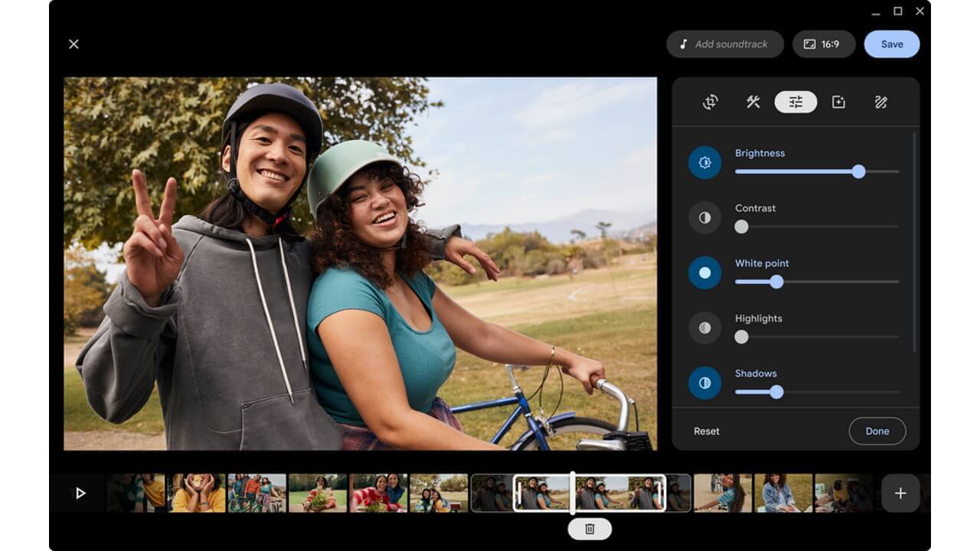Click Reset to clear adjustments

(705, 431)
